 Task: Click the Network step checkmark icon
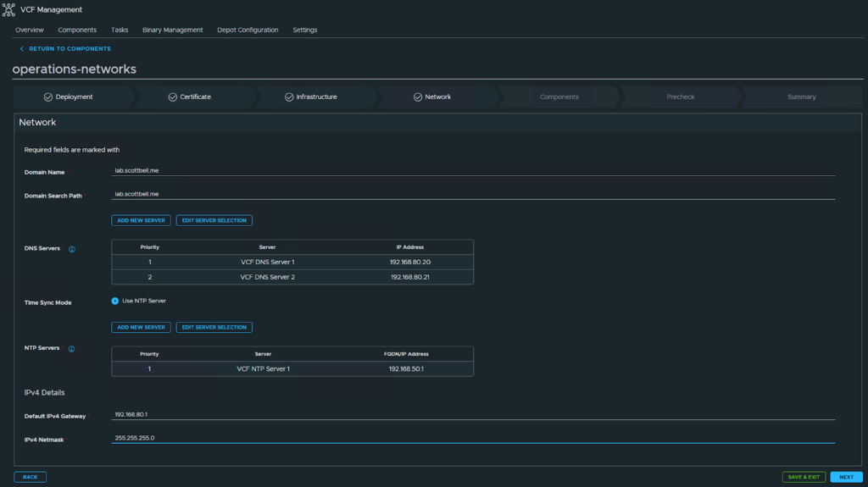[418, 97]
